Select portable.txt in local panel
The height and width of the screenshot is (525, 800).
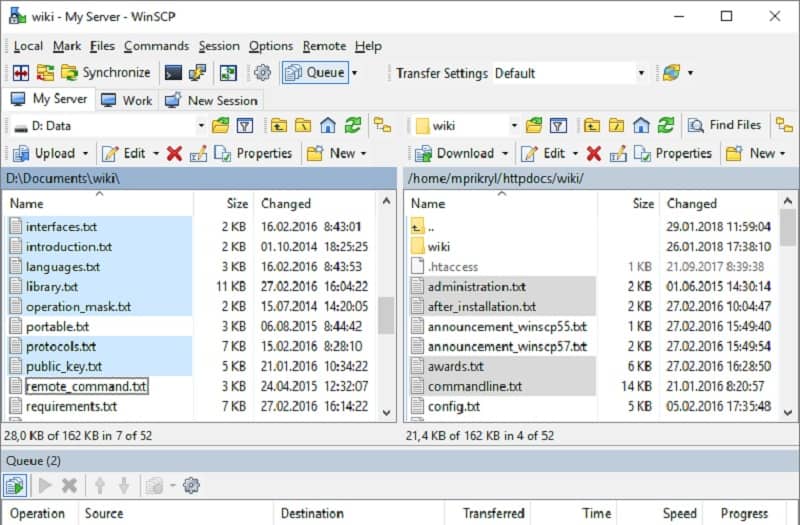coord(58,327)
